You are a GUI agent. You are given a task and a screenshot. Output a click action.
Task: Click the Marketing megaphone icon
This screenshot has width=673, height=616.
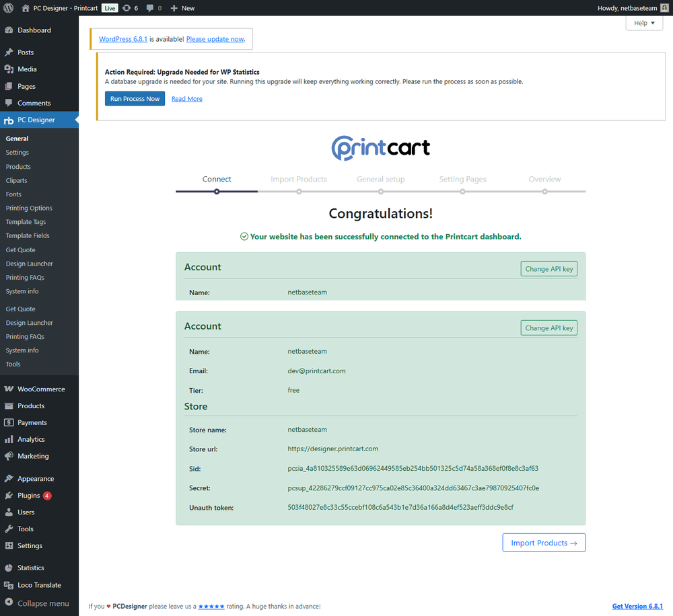point(9,457)
